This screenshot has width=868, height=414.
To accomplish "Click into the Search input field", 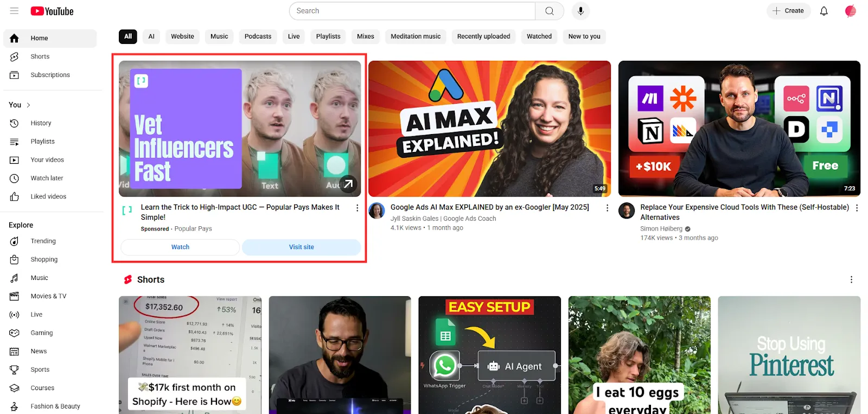I will tap(412, 11).
